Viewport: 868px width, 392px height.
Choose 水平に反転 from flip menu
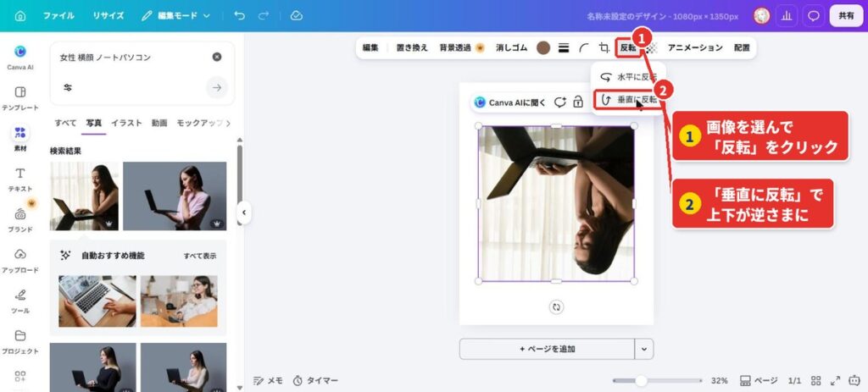628,77
